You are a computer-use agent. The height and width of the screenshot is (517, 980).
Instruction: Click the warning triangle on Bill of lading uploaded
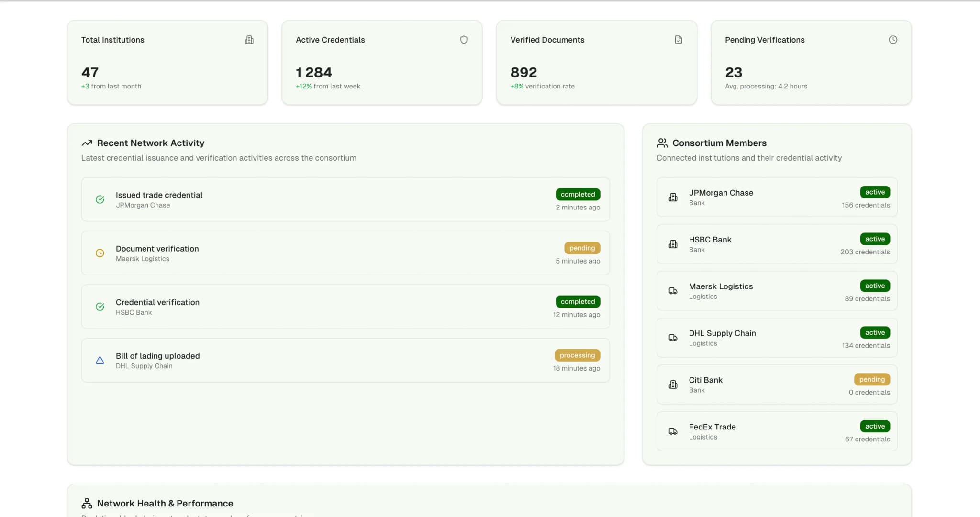click(100, 360)
